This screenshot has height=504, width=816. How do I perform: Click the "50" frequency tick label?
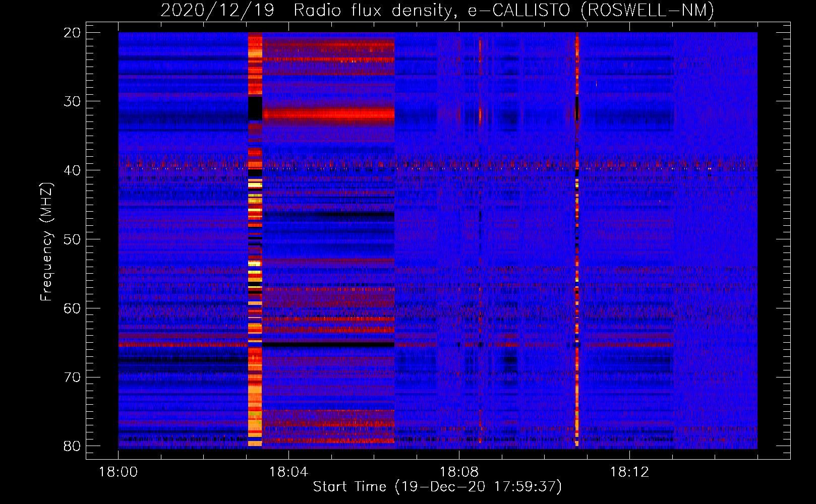coord(72,239)
